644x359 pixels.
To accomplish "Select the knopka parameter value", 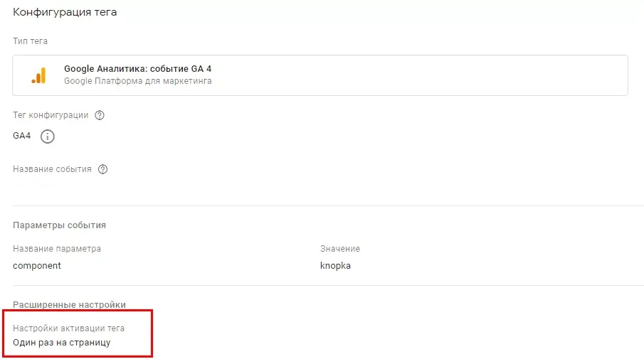I will (x=336, y=266).
